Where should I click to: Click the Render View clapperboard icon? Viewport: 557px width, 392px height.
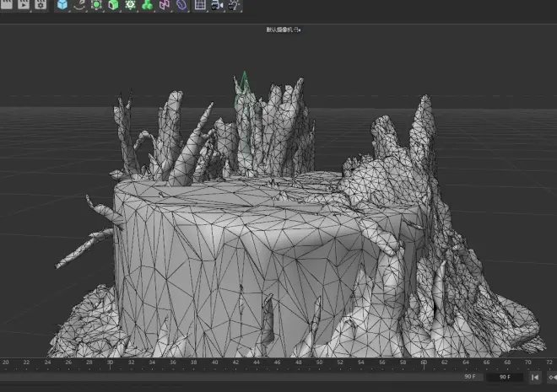point(8,5)
